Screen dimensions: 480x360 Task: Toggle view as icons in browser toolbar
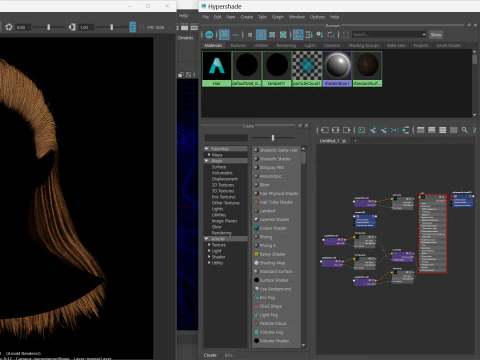(x=224, y=34)
